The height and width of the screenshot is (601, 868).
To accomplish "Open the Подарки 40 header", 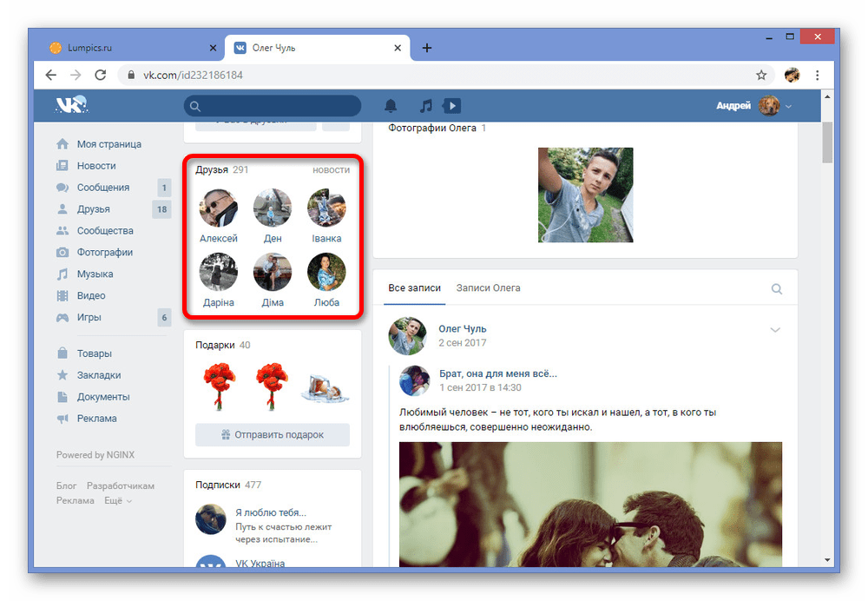I will [222, 345].
